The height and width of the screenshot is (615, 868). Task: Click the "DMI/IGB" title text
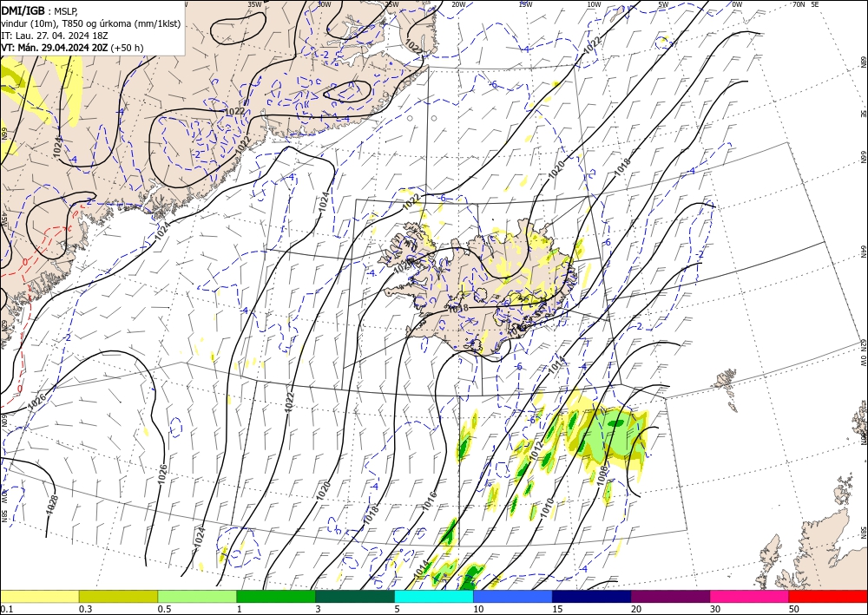tap(23, 10)
